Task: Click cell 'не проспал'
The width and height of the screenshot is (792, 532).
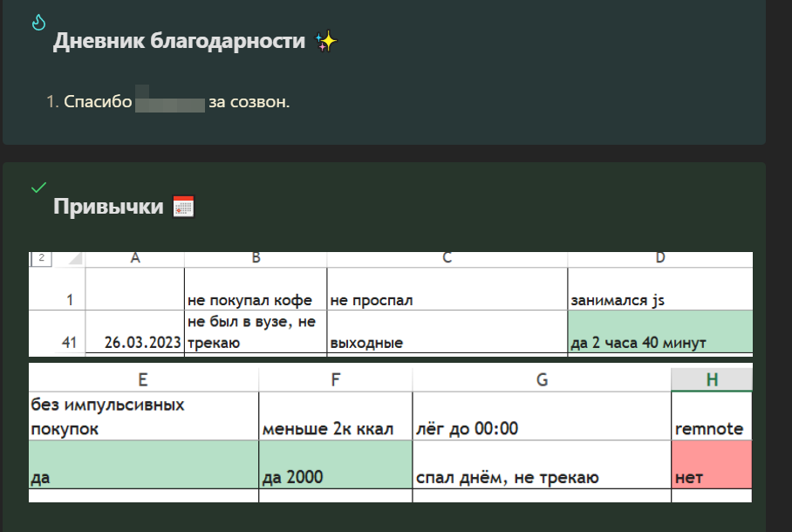Action: point(447,289)
